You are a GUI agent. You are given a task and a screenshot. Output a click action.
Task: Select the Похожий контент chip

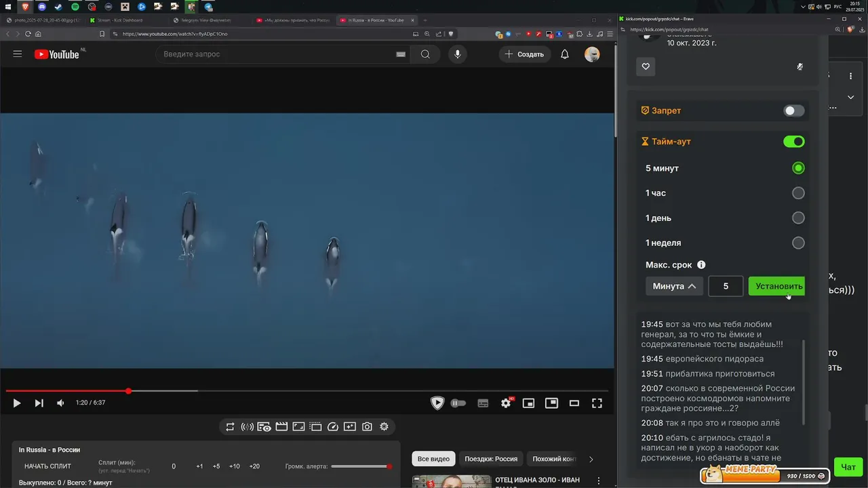[554, 459]
